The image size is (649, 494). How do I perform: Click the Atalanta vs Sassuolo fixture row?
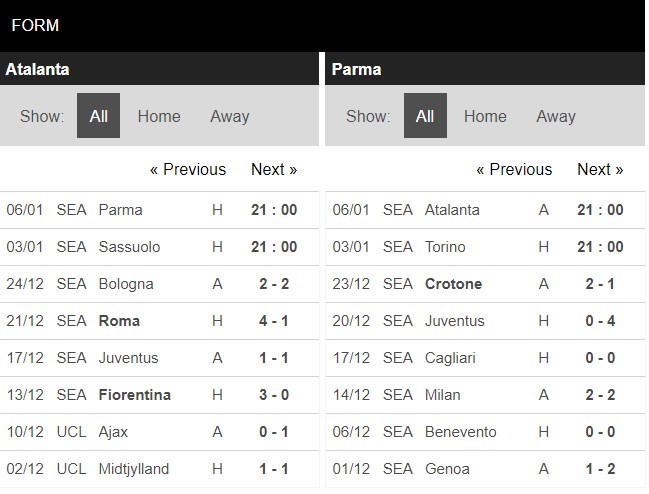click(159, 247)
